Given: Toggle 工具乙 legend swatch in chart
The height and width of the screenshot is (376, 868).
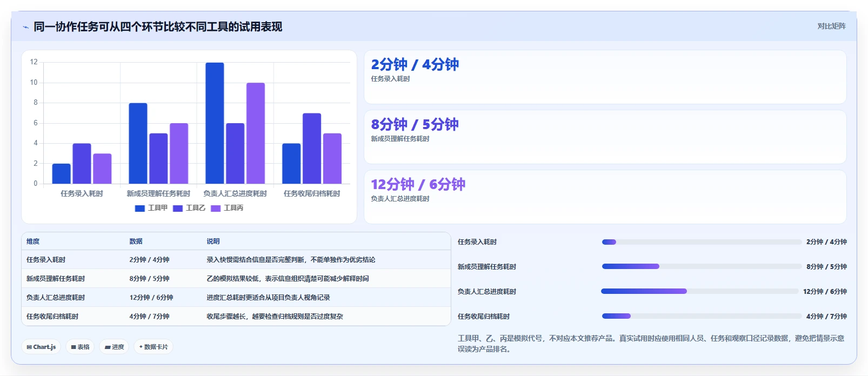Looking at the screenshot, I should (178, 208).
